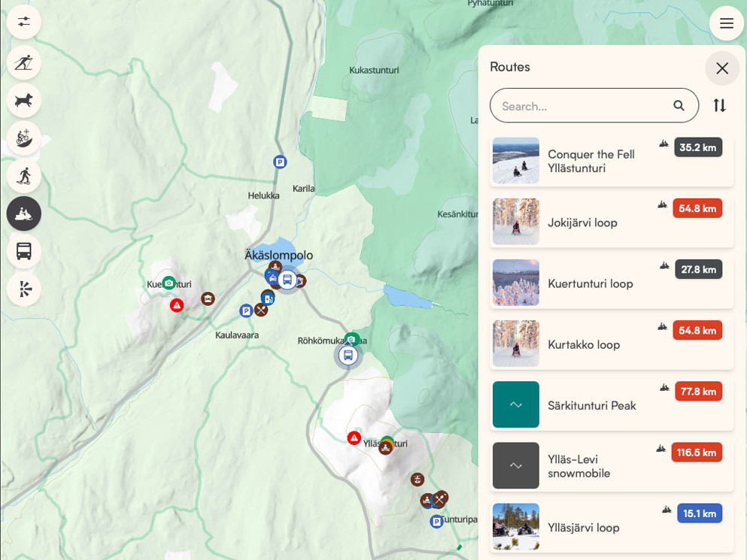Click the Kuertunturi loop thumbnail image
Image resolution: width=747 pixels, height=560 pixels.
(516, 283)
